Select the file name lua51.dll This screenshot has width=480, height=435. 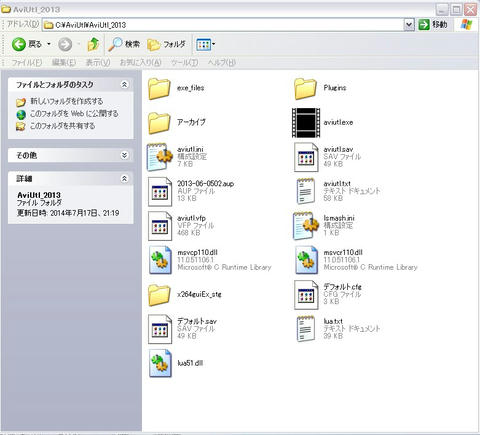[190, 363]
